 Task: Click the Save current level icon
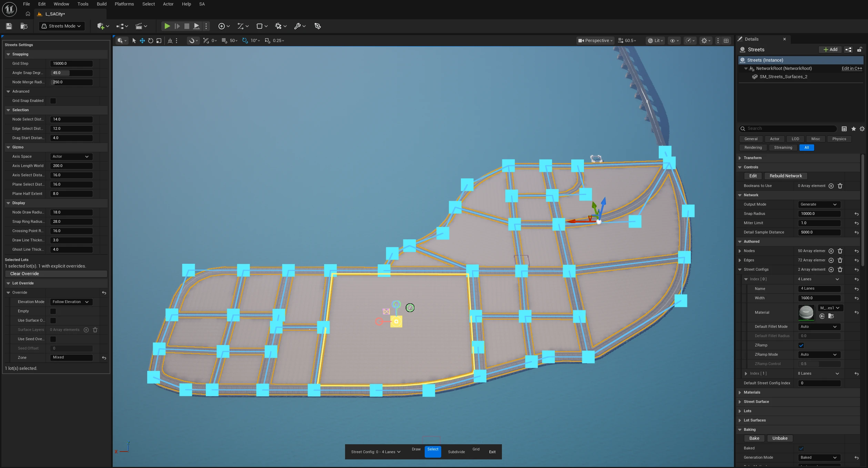click(9, 26)
